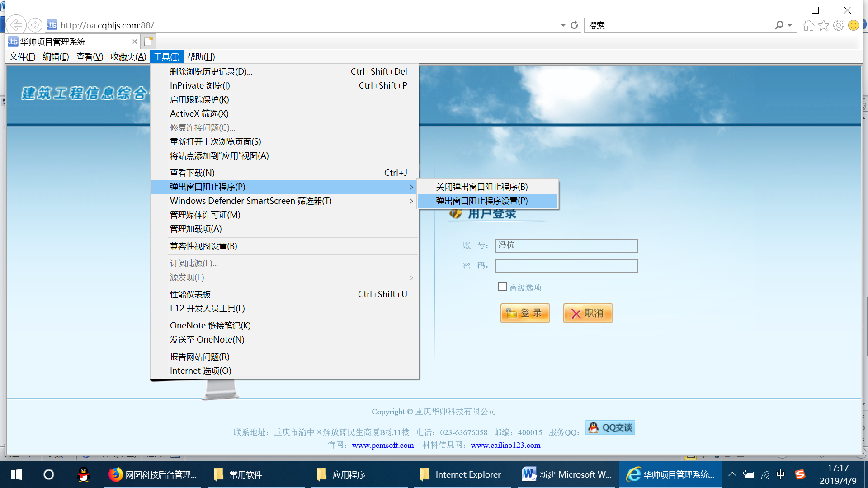Open Favorites star icon
This screenshot has height=488, width=868.
click(x=824, y=25)
